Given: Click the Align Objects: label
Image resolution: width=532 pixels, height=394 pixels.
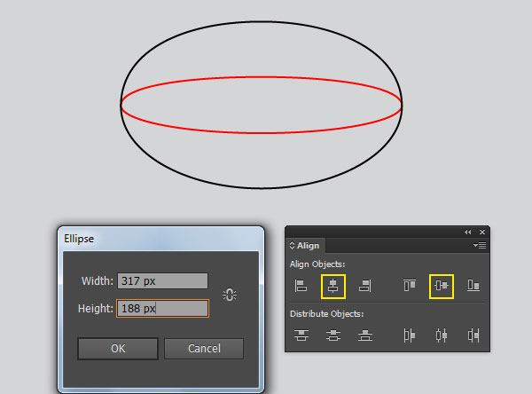Looking at the screenshot, I should [317, 264].
